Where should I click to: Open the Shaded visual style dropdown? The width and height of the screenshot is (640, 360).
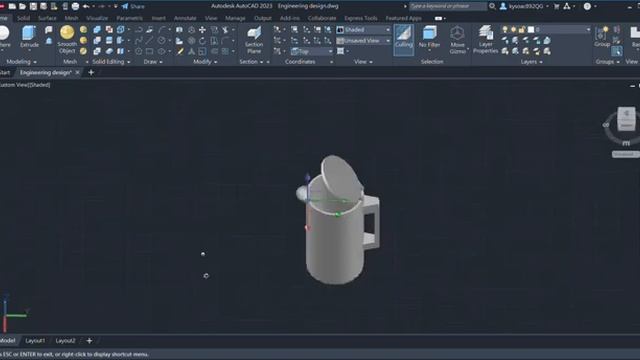[x=363, y=30]
